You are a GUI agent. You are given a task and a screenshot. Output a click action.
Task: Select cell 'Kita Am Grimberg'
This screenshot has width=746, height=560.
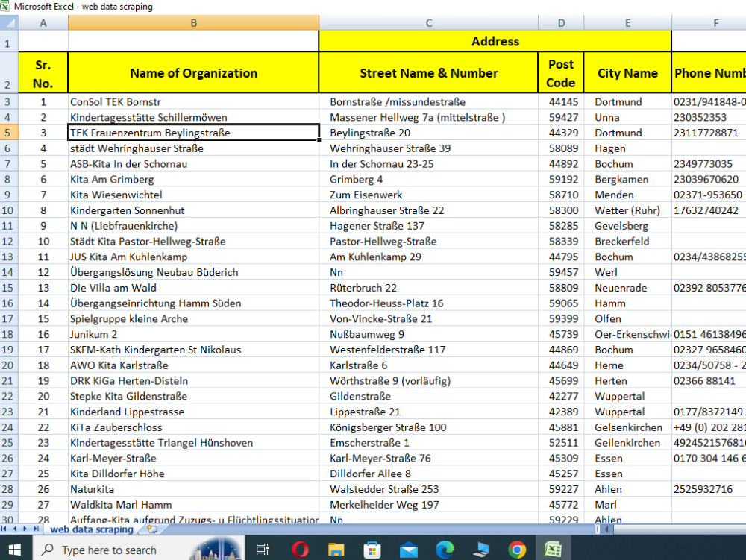[x=193, y=179]
